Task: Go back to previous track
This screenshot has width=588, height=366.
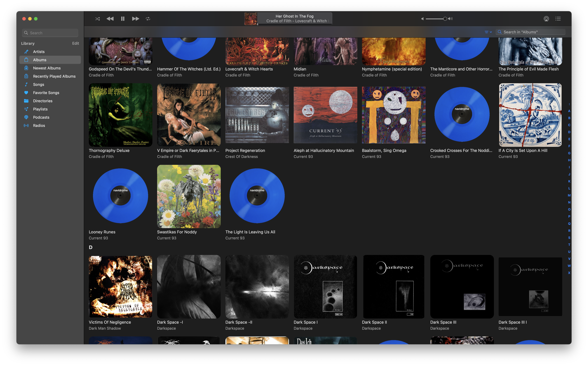Action: (110, 19)
